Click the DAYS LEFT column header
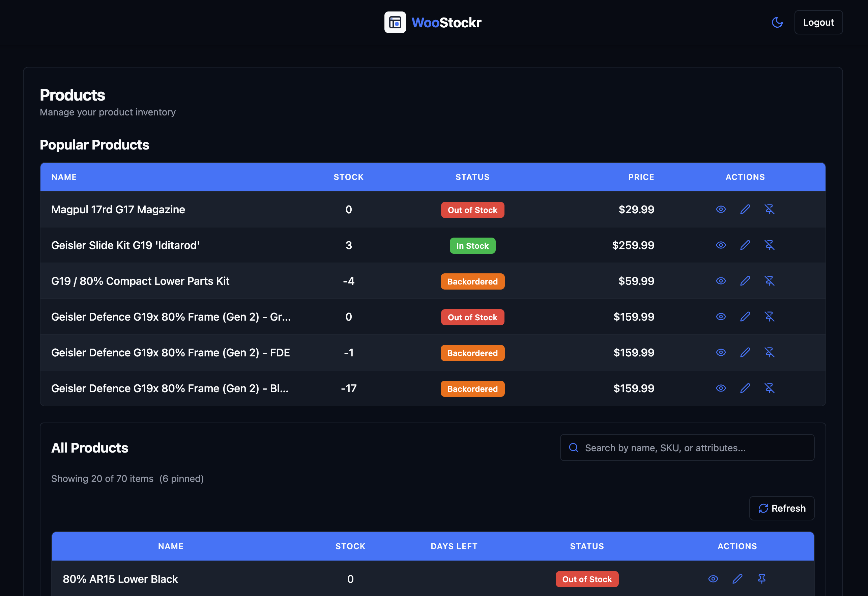The height and width of the screenshot is (596, 868). pos(454,546)
